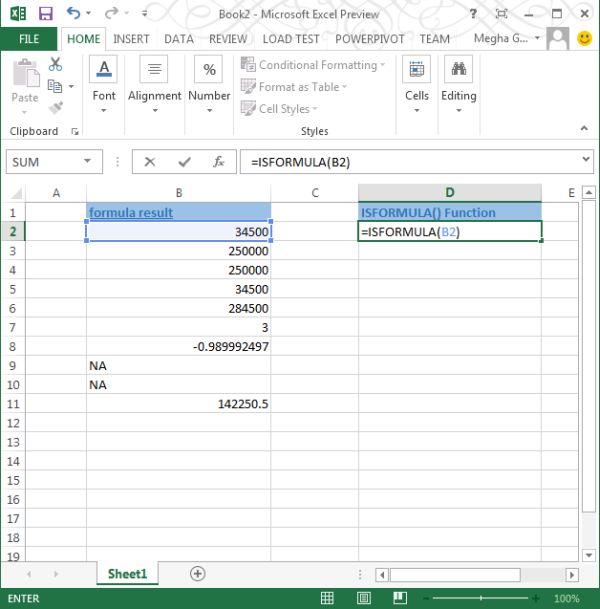600x609 pixels.
Task: Expand the Alignment group dropdown
Action: (x=155, y=111)
